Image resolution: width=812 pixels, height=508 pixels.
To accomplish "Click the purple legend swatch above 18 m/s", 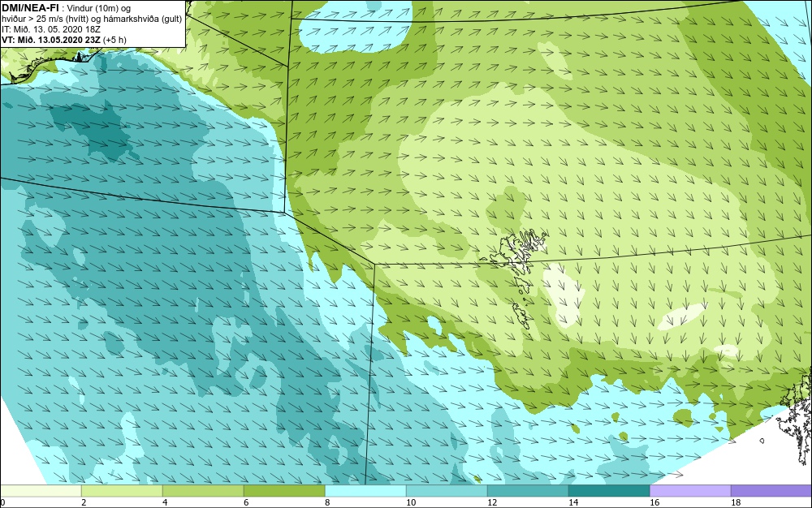I will [x=771, y=491].
